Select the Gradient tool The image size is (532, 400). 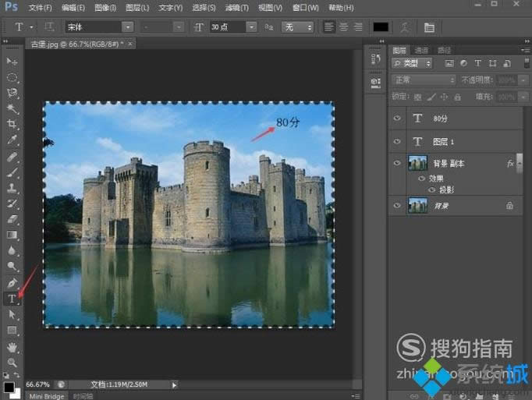point(12,235)
